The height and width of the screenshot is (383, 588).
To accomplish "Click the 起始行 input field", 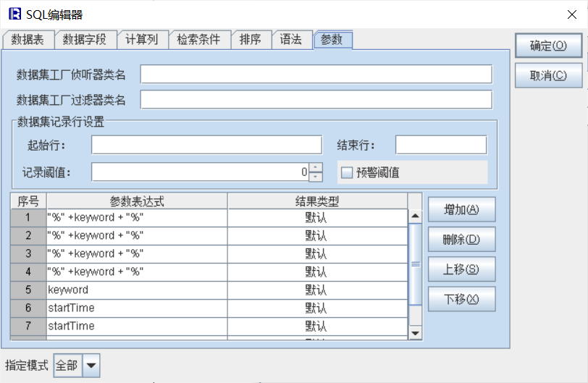I will pos(206,145).
